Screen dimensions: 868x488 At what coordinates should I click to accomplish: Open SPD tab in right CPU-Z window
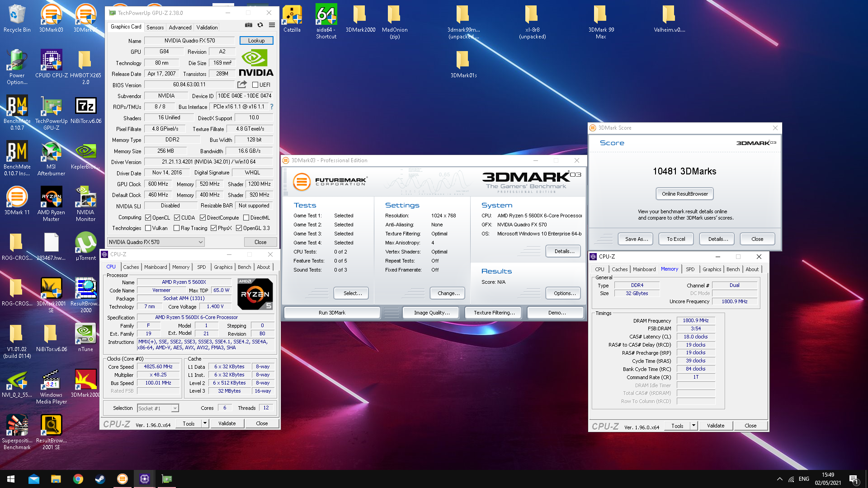point(690,269)
